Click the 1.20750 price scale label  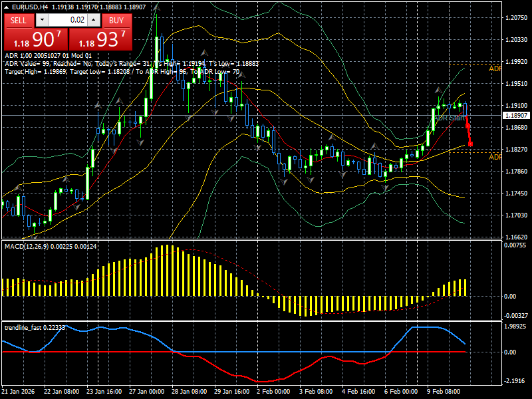(x=517, y=18)
